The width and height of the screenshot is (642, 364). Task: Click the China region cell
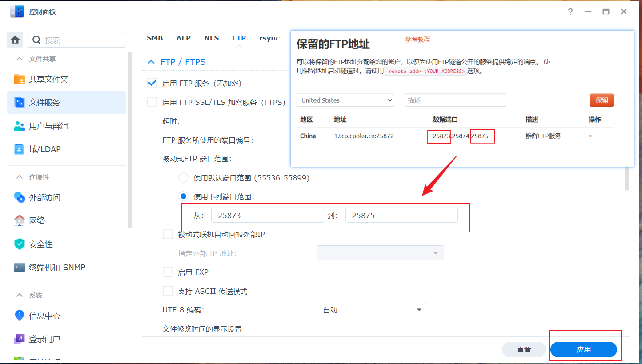point(308,136)
